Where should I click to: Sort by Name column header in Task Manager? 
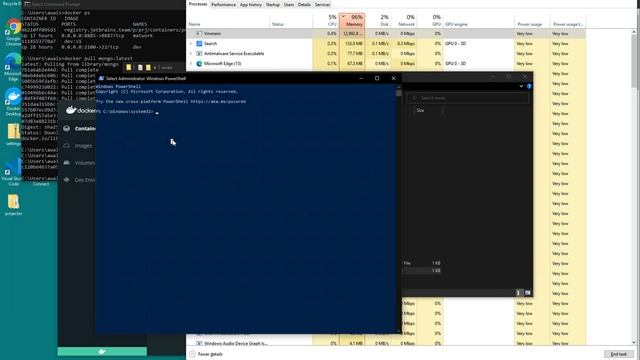click(229, 20)
